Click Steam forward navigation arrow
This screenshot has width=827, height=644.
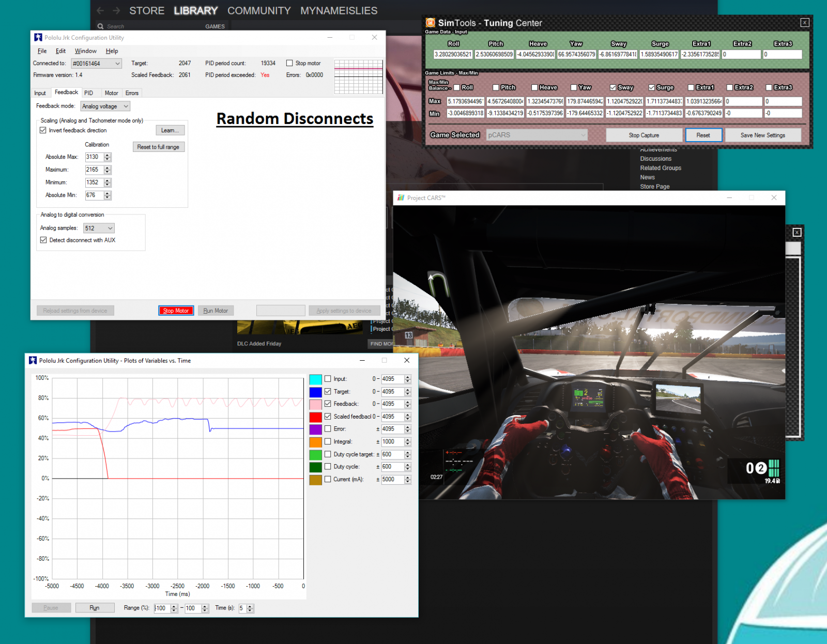(x=116, y=10)
